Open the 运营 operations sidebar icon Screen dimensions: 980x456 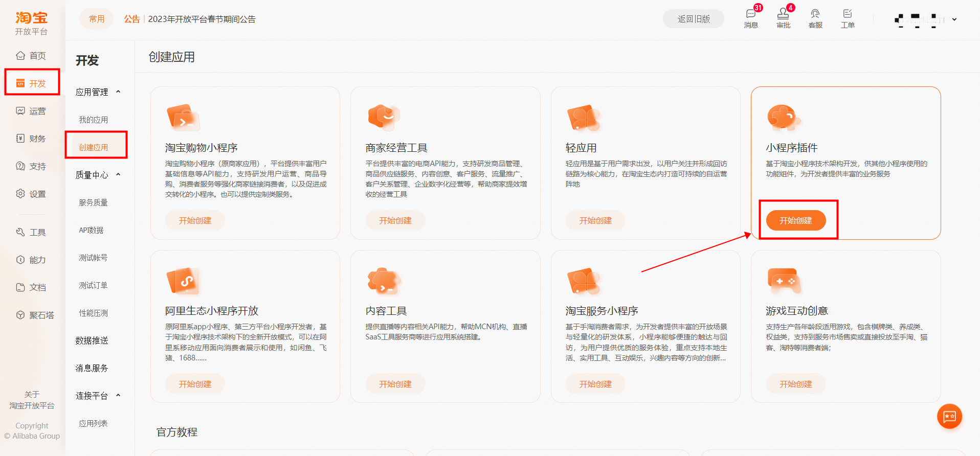pos(20,111)
